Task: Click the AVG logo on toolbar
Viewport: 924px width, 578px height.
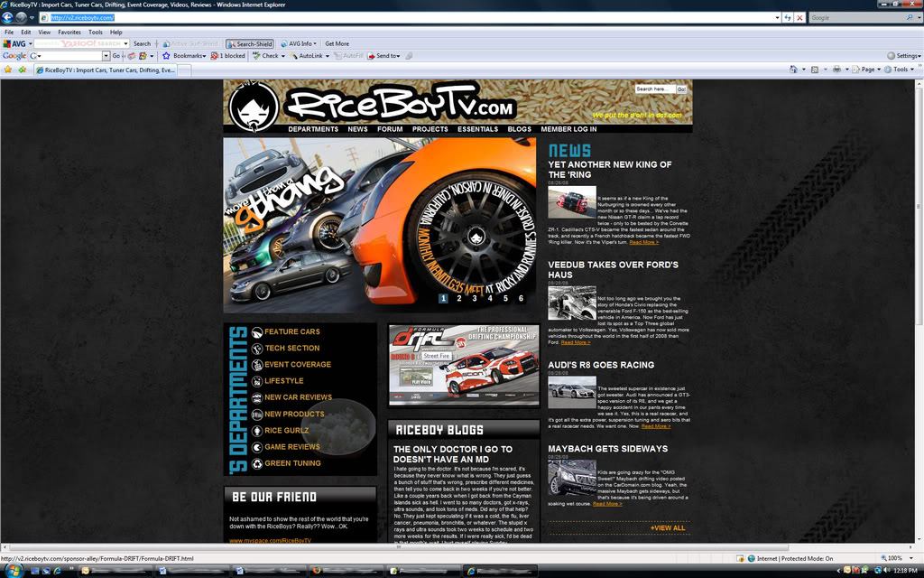Action: pos(14,43)
